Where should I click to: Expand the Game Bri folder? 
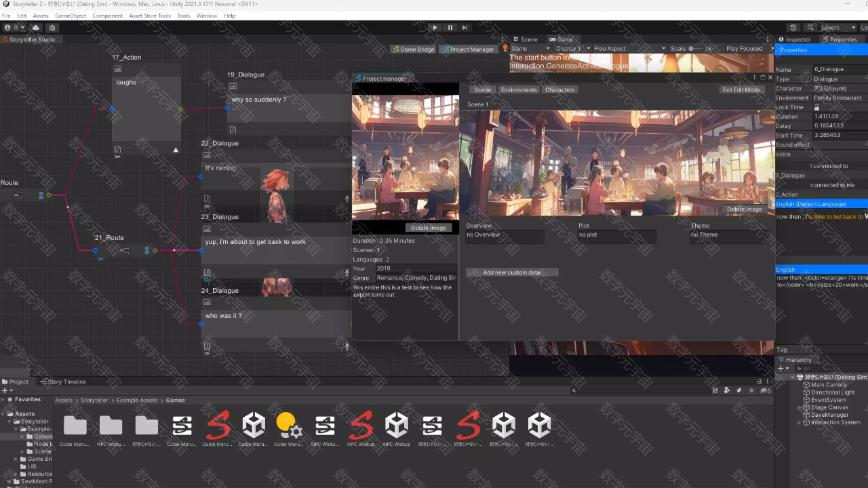coord(16,459)
